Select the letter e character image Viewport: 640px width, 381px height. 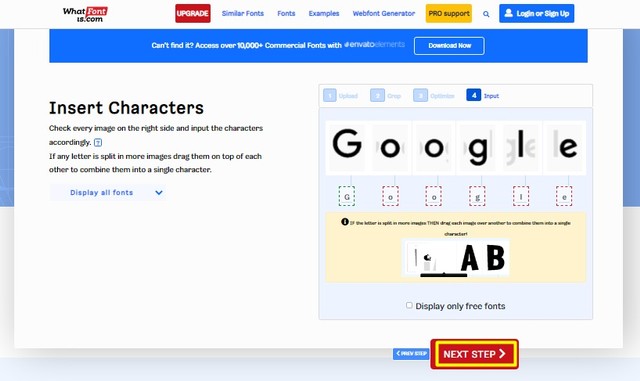coord(564,147)
